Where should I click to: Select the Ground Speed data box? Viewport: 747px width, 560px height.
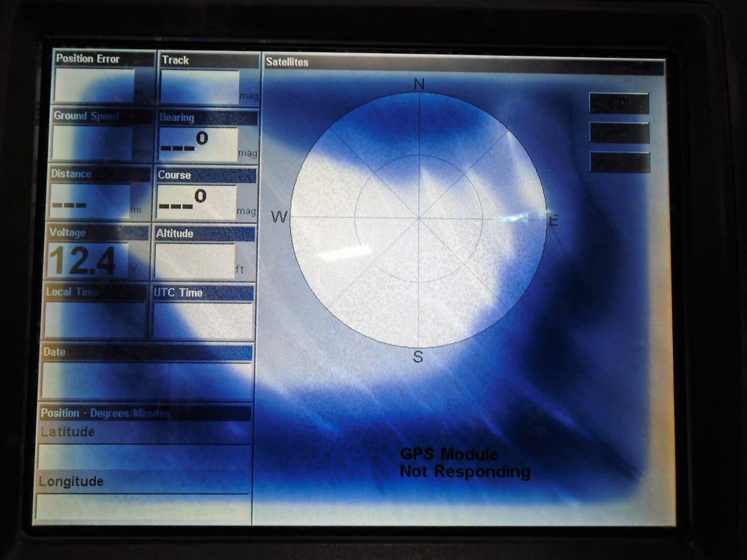coord(92,143)
